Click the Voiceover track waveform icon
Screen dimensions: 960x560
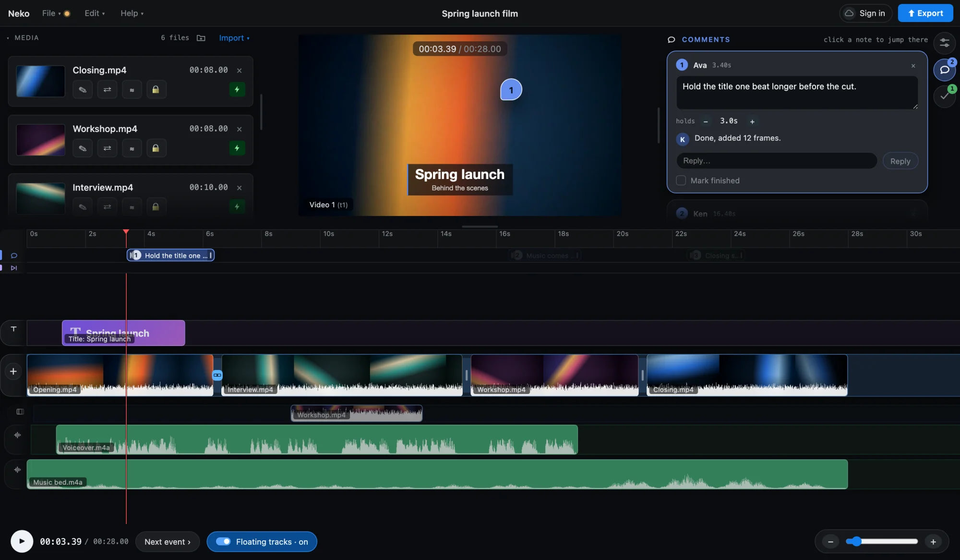tap(17, 435)
